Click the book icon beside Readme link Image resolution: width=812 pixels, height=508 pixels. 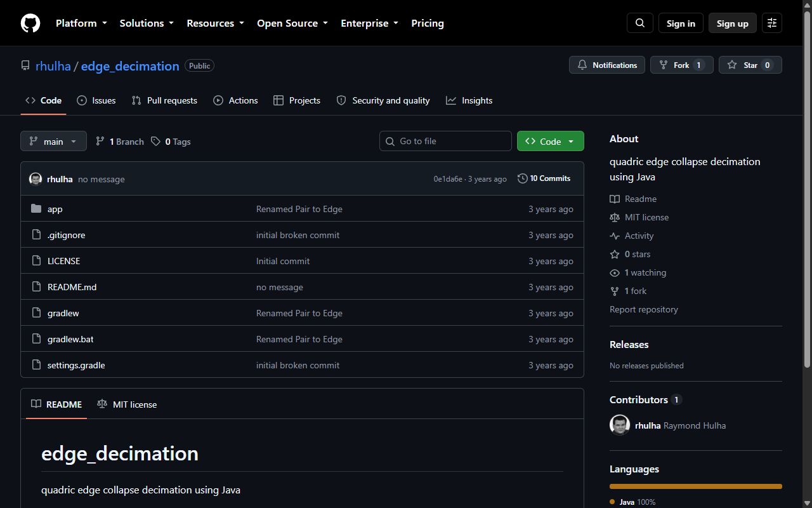(615, 199)
